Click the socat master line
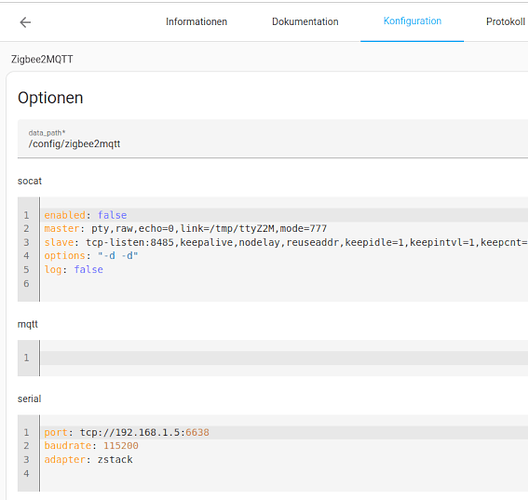This screenshot has width=528, height=500. tap(284, 229)
